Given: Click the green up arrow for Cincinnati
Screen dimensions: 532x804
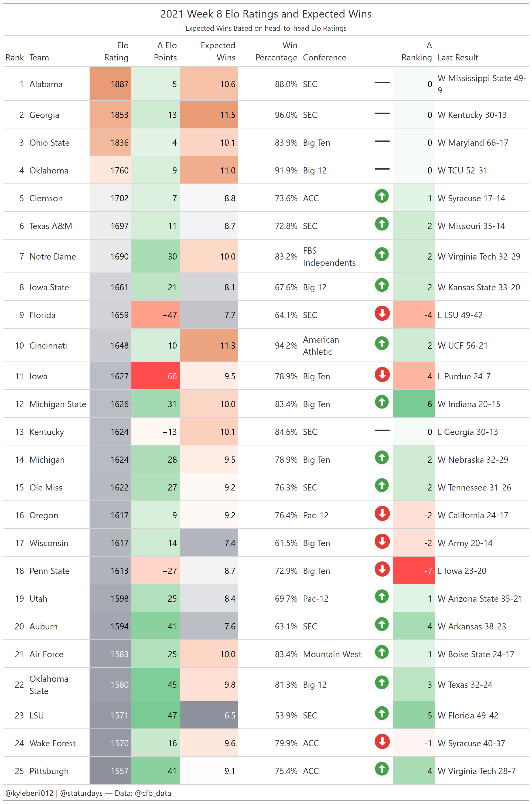Looking at the screenshot, I should pyautogui.click(x=382, y=343).
